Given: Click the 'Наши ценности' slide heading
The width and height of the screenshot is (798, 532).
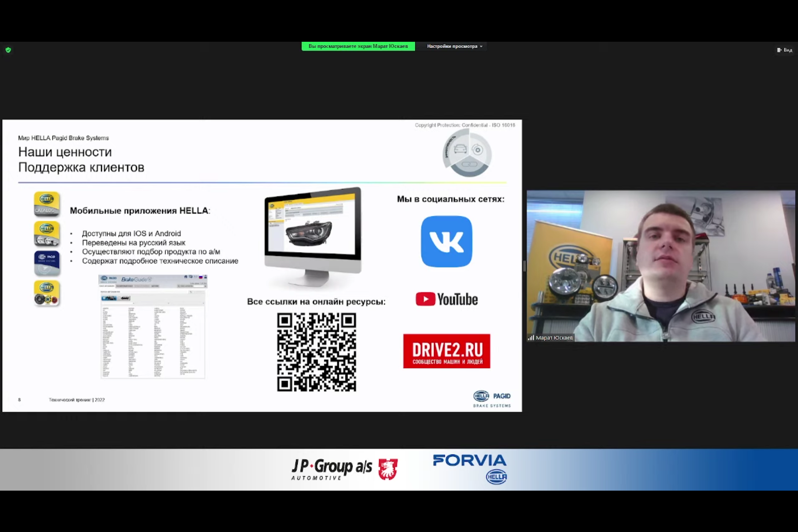Looking at the screenshot, I should click(65, 152).
